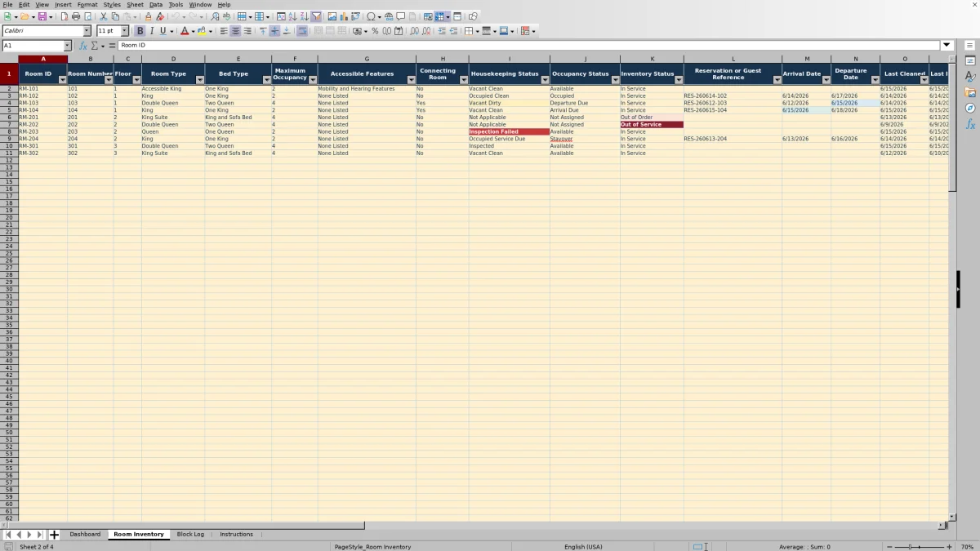Open the sidebar Properties icon
The height and width of the screenshot is (551, 980).
[x=970, y=60]
